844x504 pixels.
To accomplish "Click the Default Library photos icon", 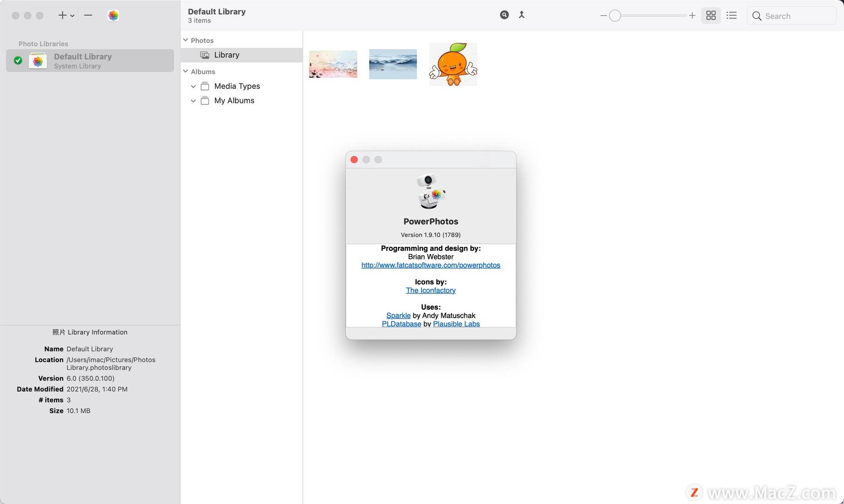I will 38,61.
